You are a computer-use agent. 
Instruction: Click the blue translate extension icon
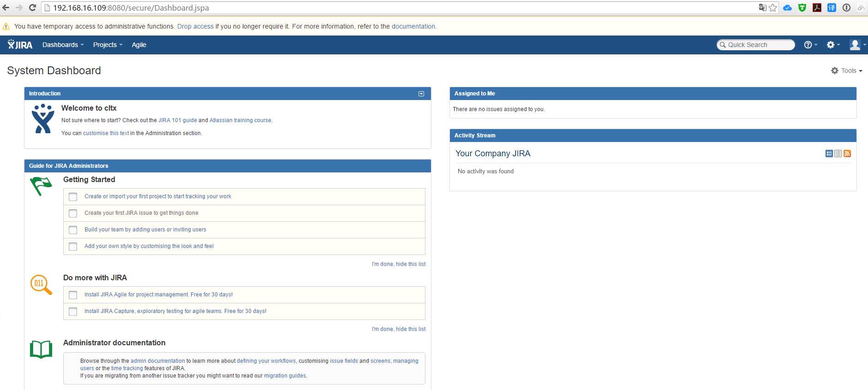point(832,7)
